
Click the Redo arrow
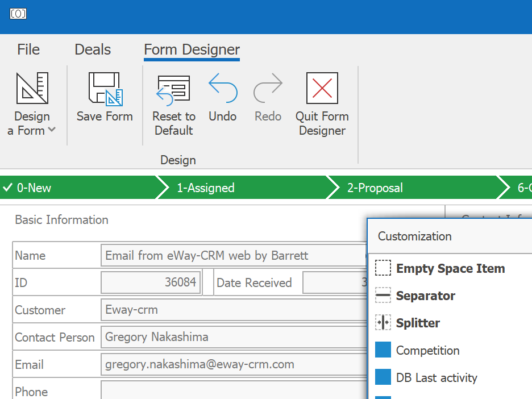(x=268, y=88)
